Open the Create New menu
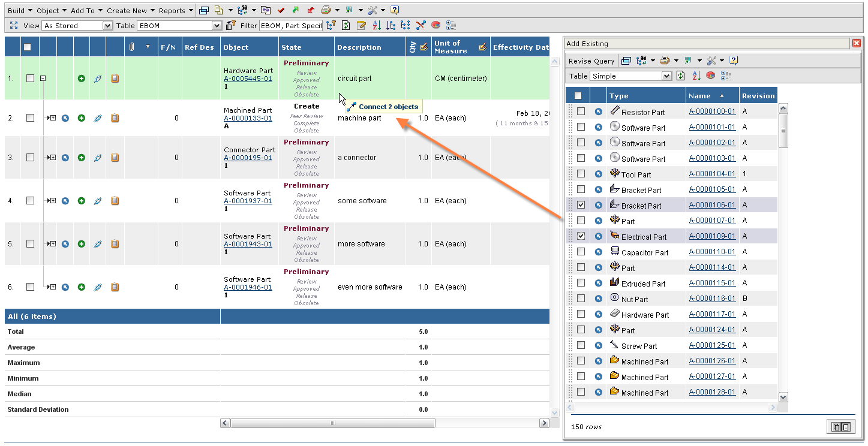Screen dimensions: 868x446 pos(131,11)
